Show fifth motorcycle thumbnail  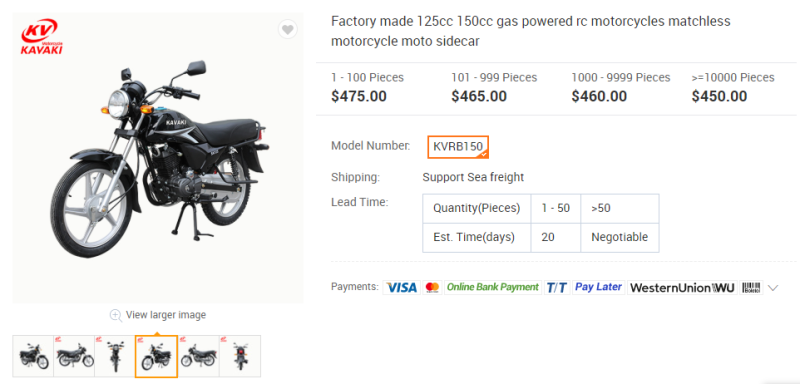[199, 356]
